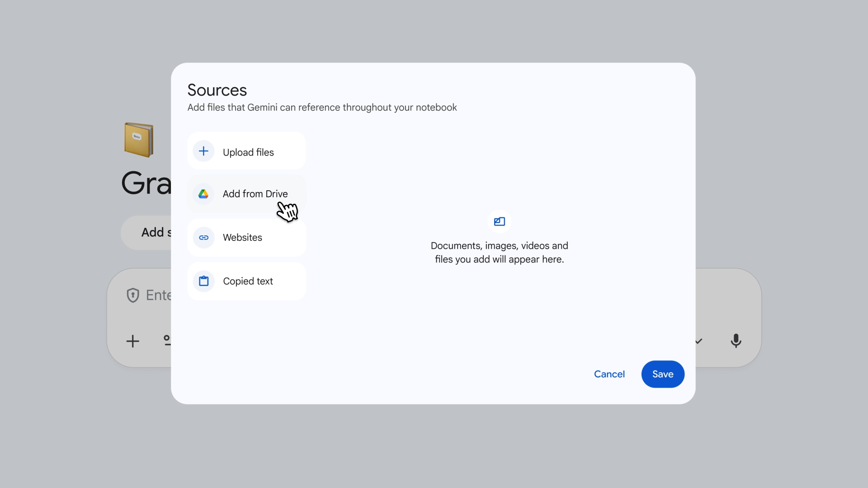This screenshot has width=868, height=488.
Task: Click the clipboard icon for Copied text
Action: pyautogui.click(x=203, y=281)
